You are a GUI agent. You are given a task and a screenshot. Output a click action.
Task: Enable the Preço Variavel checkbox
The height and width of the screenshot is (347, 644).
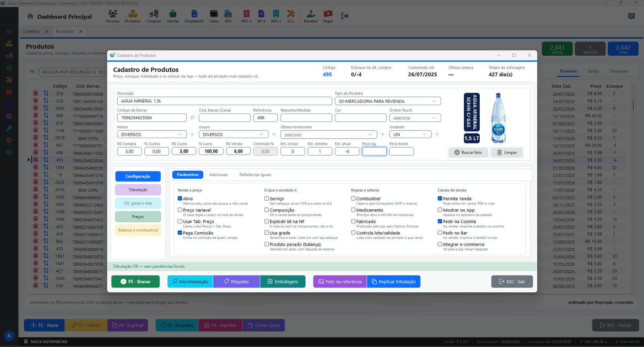pos(180,210)
